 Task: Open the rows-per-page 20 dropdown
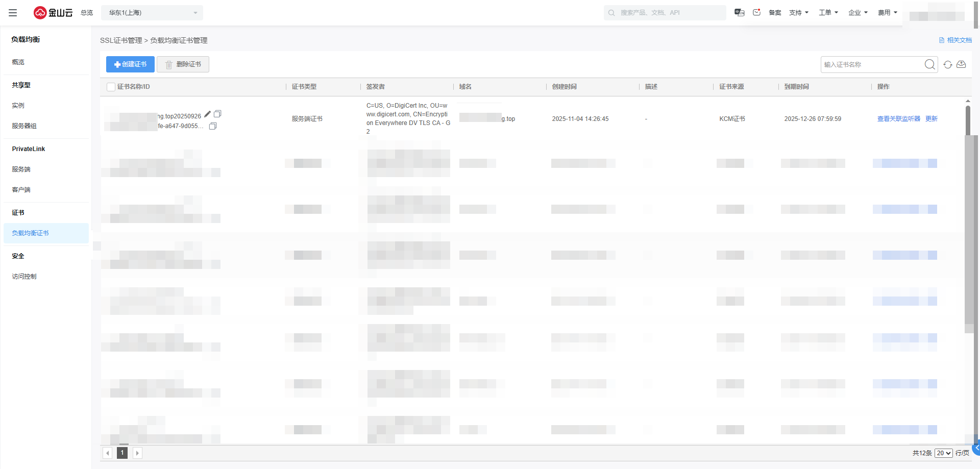tap(944, 453)
